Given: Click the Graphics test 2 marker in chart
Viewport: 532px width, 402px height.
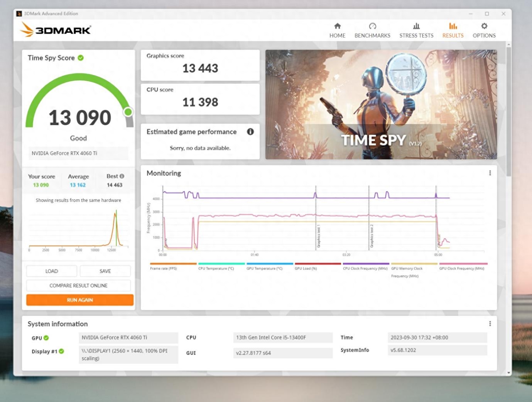Looking at the screenshot, I should [x=372, y=236].
